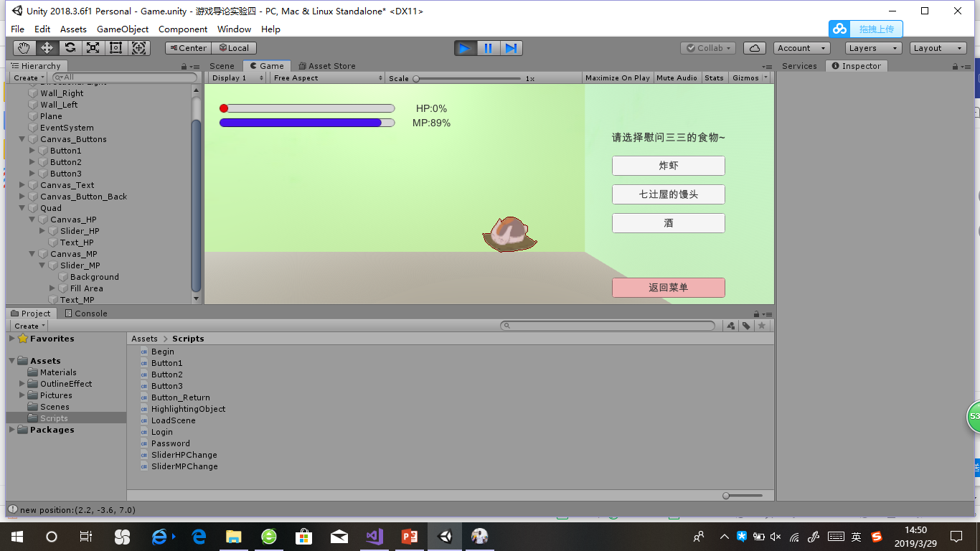Viewport: 980px width, 551px height.
Task: Pause the game with the Pause button
Action: [x=488, y=48]
